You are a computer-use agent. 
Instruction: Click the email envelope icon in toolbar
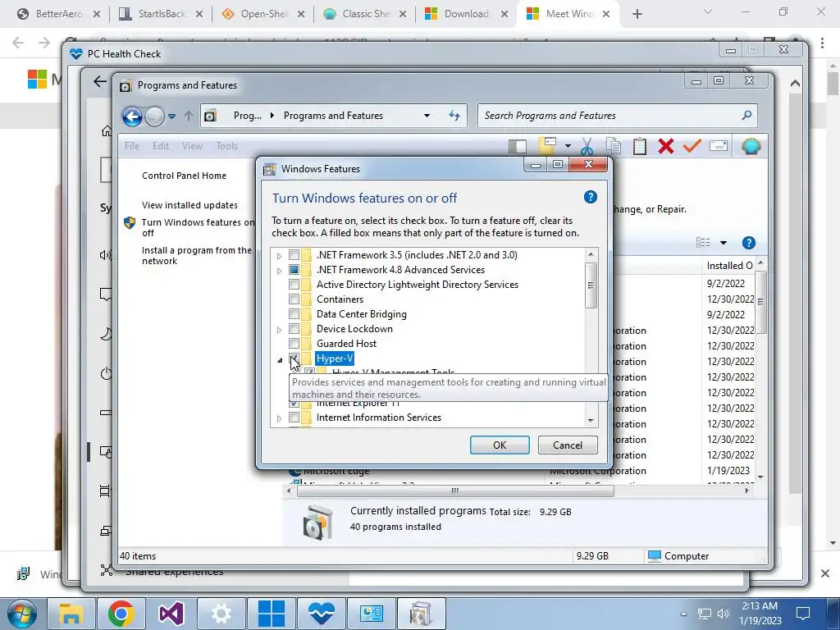pos(718,146)
